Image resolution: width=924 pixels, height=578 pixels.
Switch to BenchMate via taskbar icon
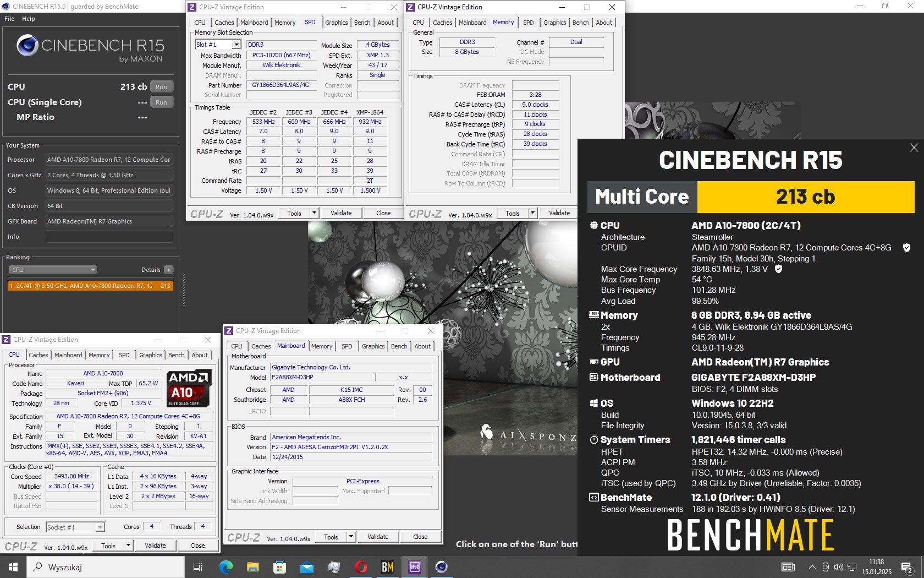pos(388,567)
